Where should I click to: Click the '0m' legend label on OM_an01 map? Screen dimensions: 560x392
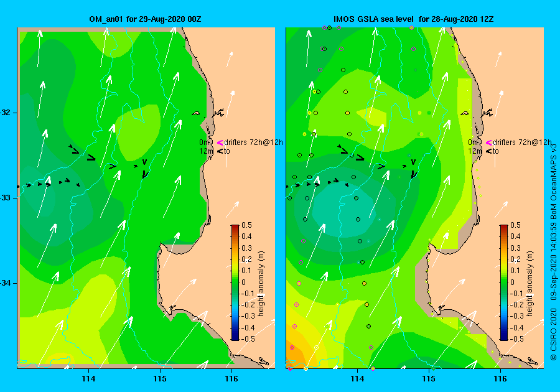click(x=203, y=142)
